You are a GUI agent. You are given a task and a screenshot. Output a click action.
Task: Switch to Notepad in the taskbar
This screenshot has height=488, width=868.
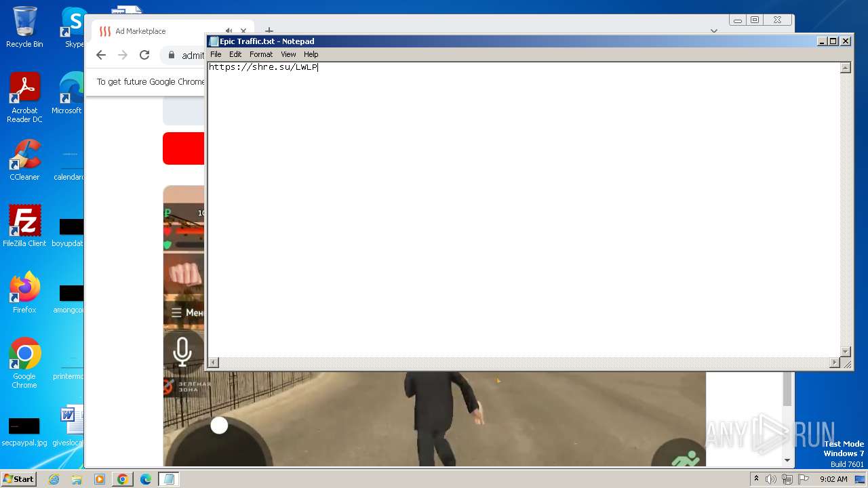[x=169, y=479]
